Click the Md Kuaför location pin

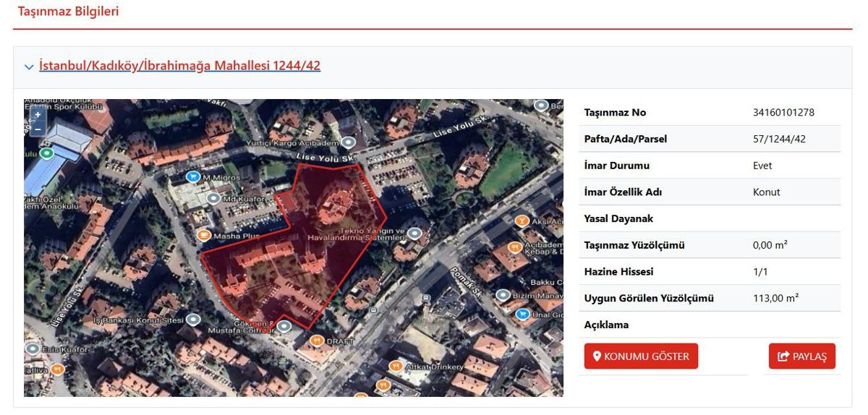213,198
